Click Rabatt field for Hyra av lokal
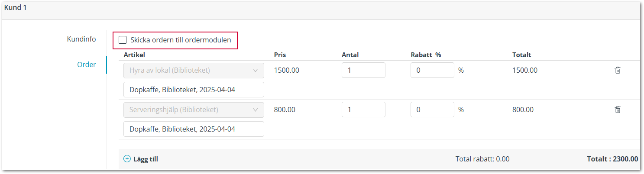Screen dimensions: 644x174 [x=432, y=70]
